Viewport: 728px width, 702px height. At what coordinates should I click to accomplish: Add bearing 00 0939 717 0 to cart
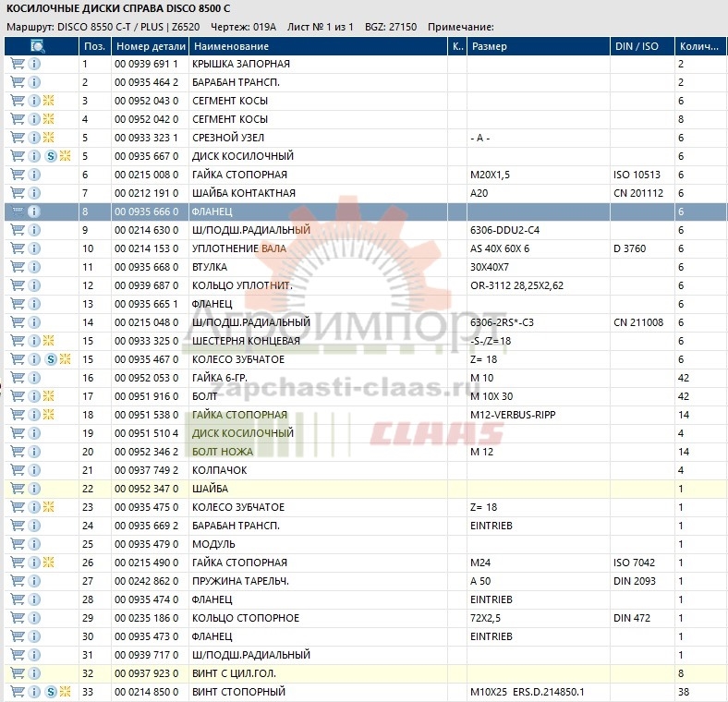pos(18,655)
